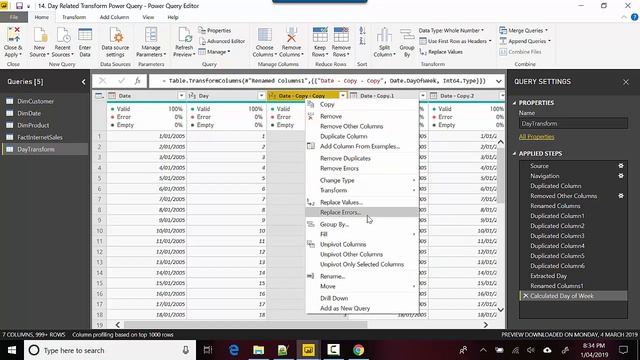Viewport: 640px width, 360px height.
Task: Collapse the Queries pane
Action: click(x=83, y=82)
